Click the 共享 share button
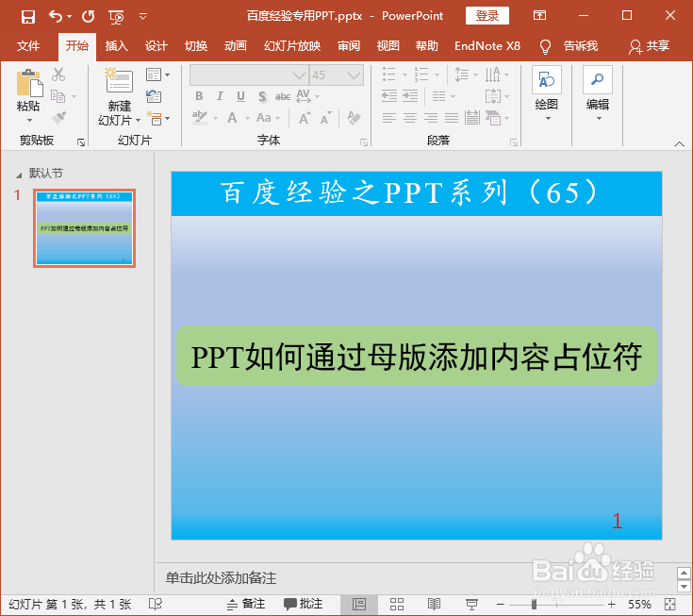693x616 pixels. pos(650,46)
